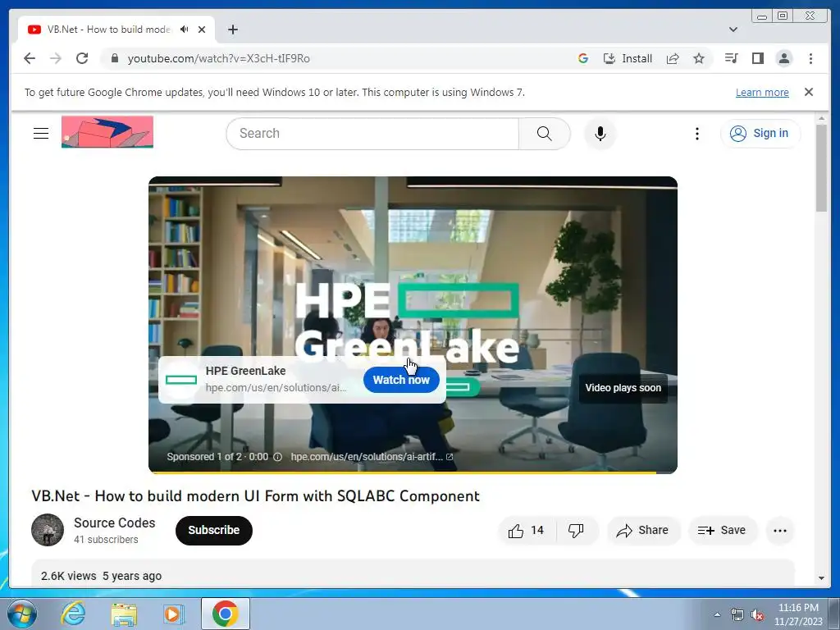Open the taskbar clock and date

click(x=798, y=614)
